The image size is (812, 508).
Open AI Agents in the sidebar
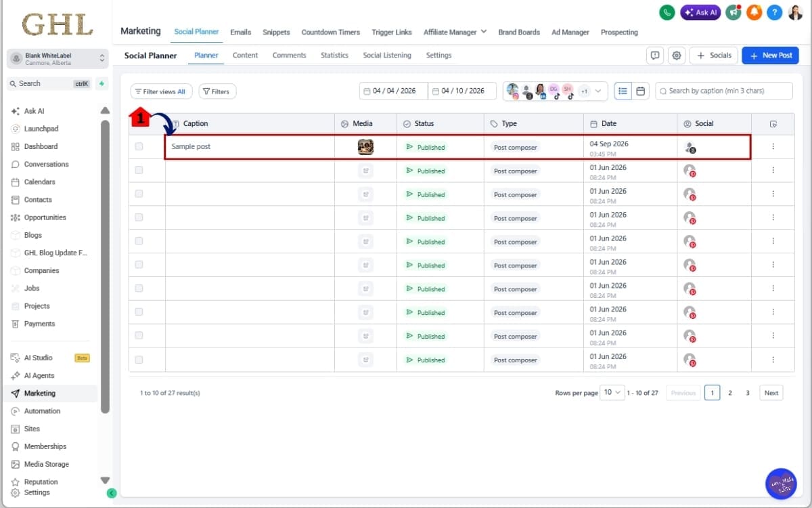click(x=39, y=375)
